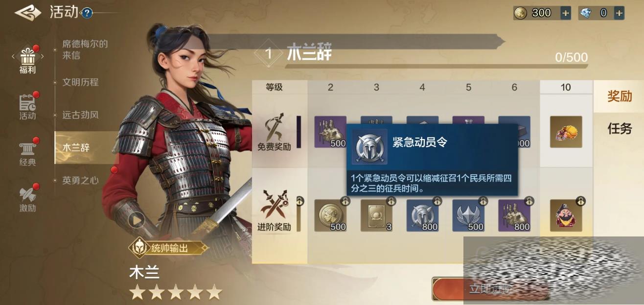Select the 远古劲风 event entry
Image resolution: width=644 pixels, height=305 pixels.
tap(81, 115)
